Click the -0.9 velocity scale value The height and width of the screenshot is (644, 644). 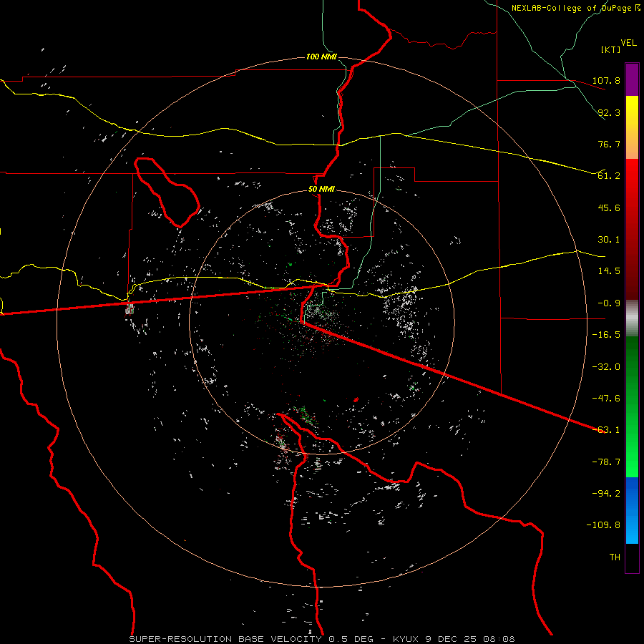609,303
